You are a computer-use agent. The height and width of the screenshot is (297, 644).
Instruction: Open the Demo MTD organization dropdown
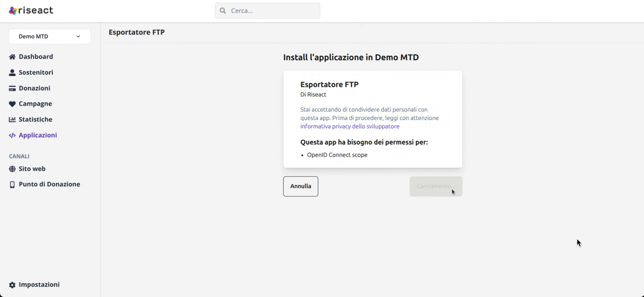point(50,37)
